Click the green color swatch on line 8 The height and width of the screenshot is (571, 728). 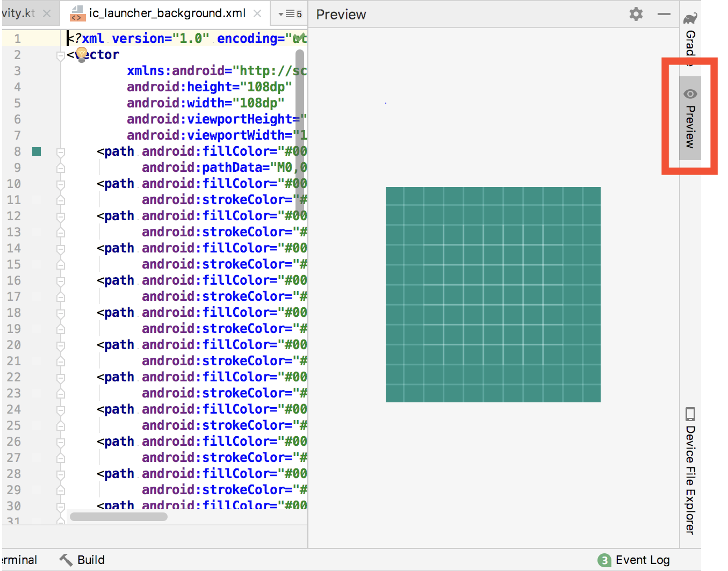pyautogui.click(x=37, y=151)
